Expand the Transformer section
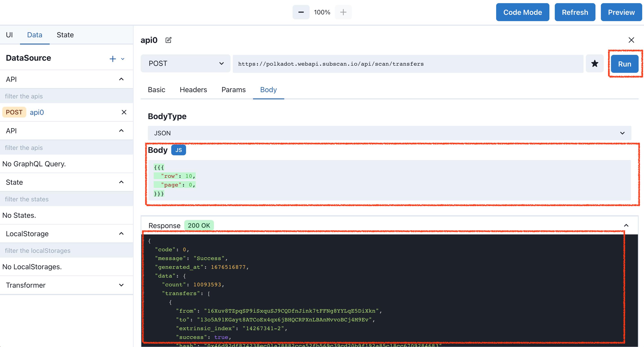Image resolution: width=644 pixels, height=347 pixels. [x=121, y=285]
